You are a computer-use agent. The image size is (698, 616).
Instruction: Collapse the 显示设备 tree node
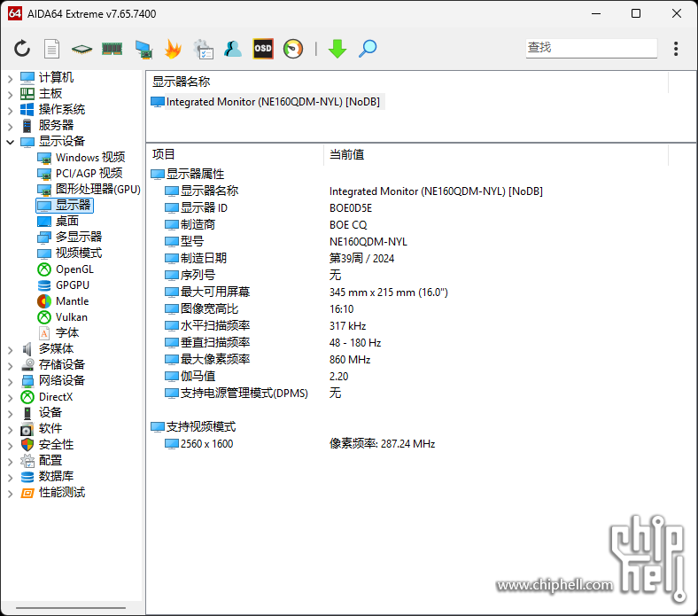coord(11,142)
